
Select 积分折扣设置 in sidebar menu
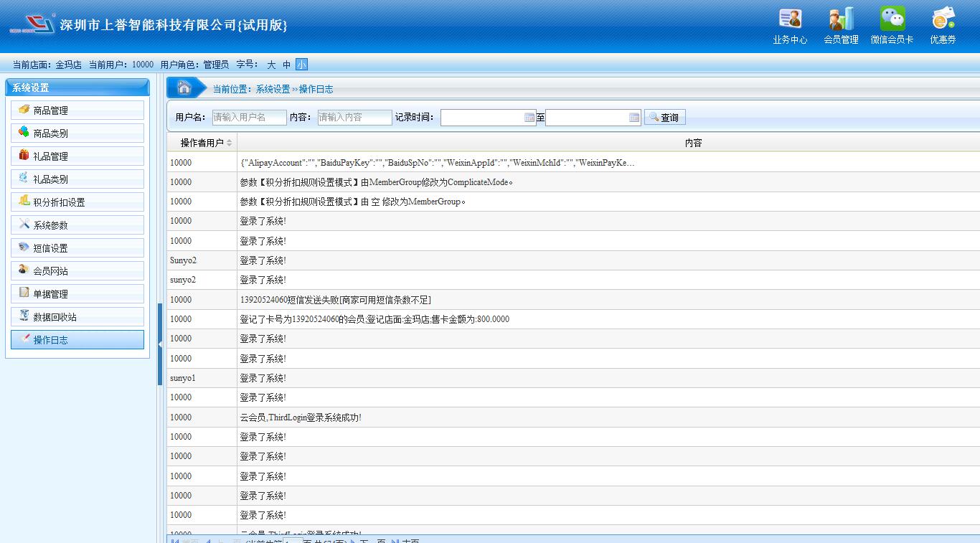(x=77, y=202)
